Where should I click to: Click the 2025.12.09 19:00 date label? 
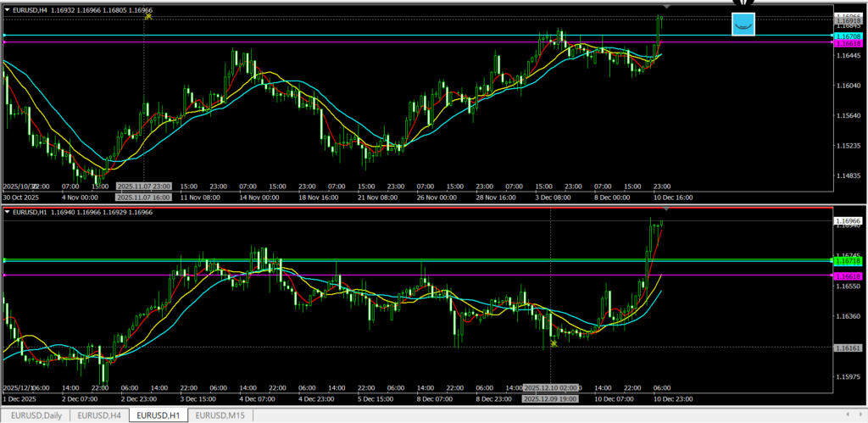tap(551, 398)
